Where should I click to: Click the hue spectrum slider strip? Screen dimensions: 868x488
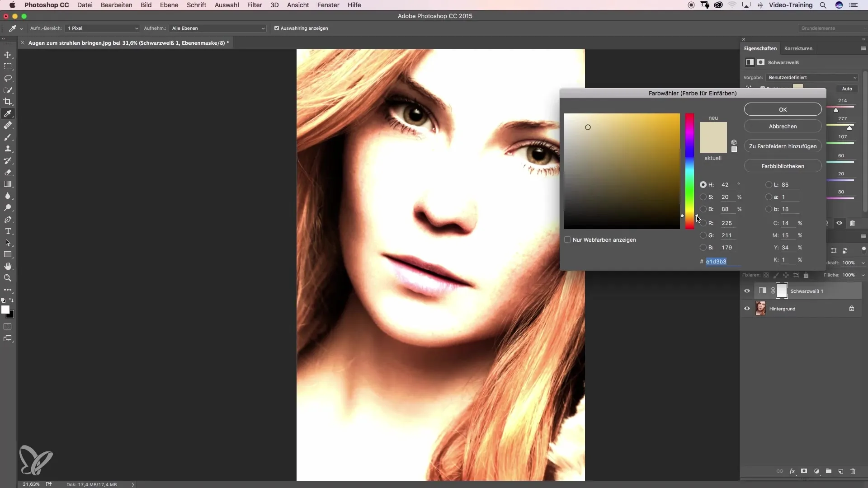point(689,171)
